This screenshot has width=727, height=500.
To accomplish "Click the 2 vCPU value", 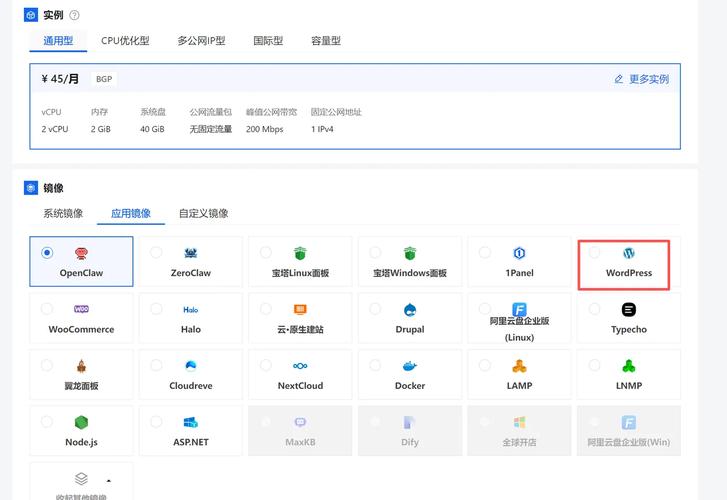I will click(55, 129).
